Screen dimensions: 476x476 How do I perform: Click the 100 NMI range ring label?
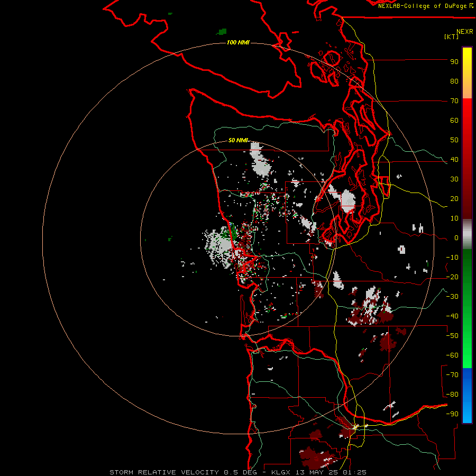[x=238, y=42]
